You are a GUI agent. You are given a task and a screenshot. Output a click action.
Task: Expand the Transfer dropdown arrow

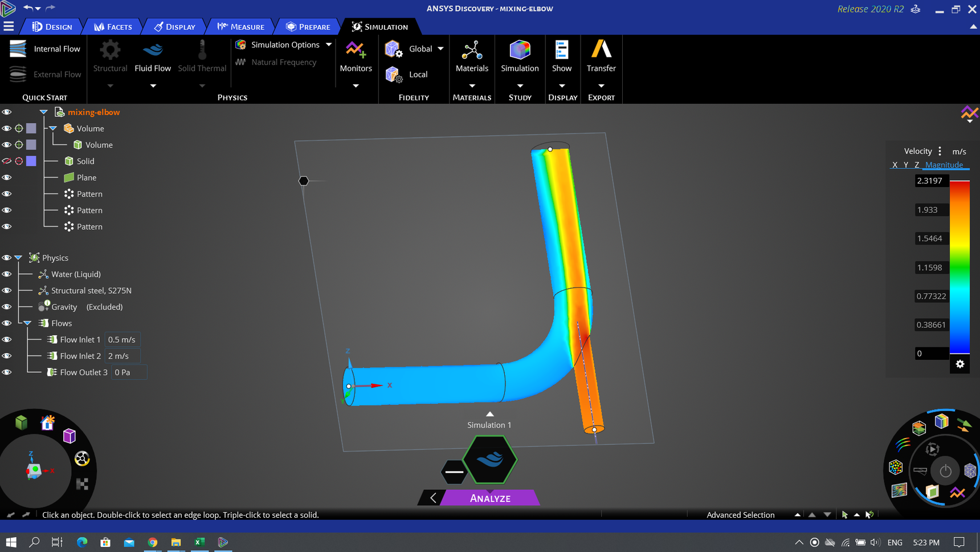[x=601, y=86]
